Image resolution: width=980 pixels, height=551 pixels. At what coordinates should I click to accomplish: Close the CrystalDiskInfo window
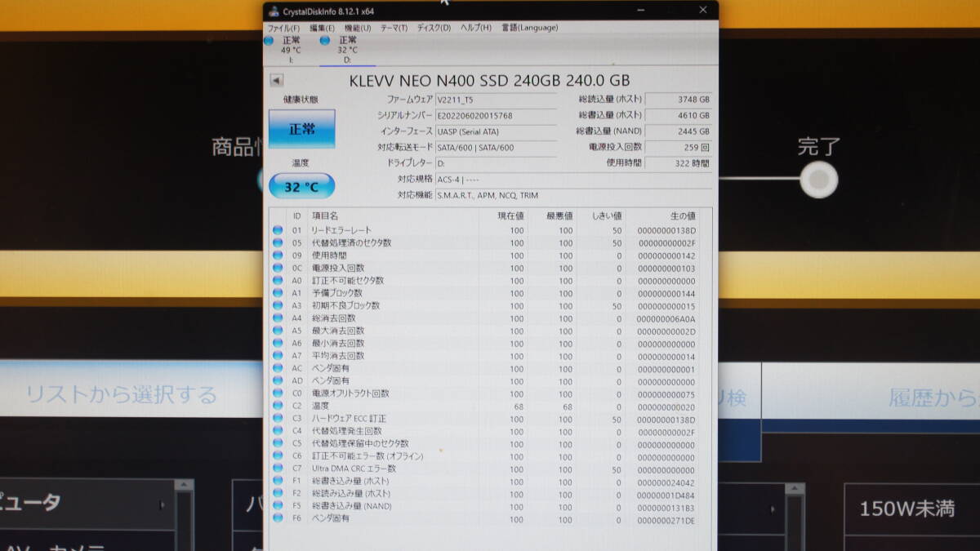[x=702, y=10]
